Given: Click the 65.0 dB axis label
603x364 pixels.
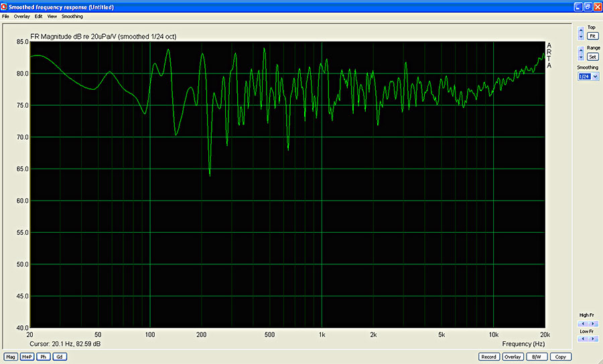Looking at the screenshot, I should coord(22,169).
